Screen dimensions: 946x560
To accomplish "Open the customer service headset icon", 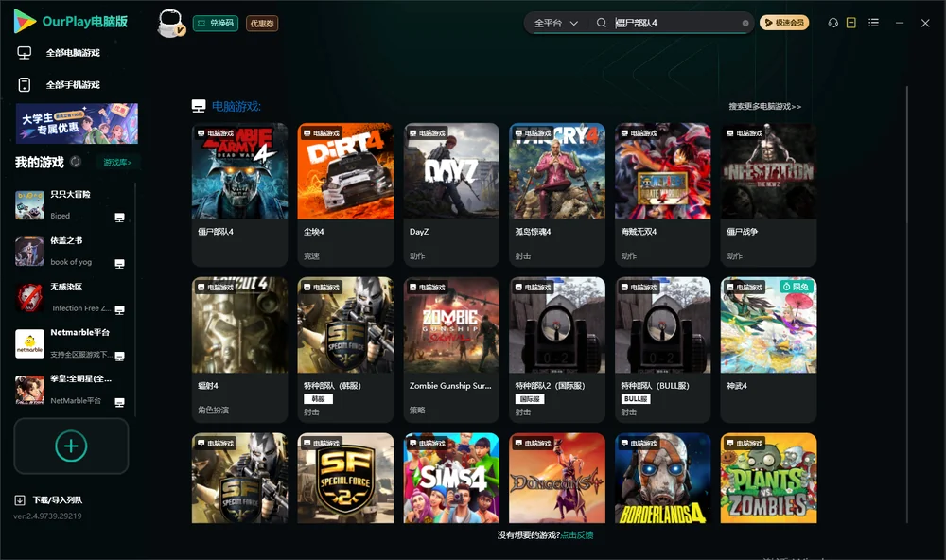I will click(x=832, y=23).
